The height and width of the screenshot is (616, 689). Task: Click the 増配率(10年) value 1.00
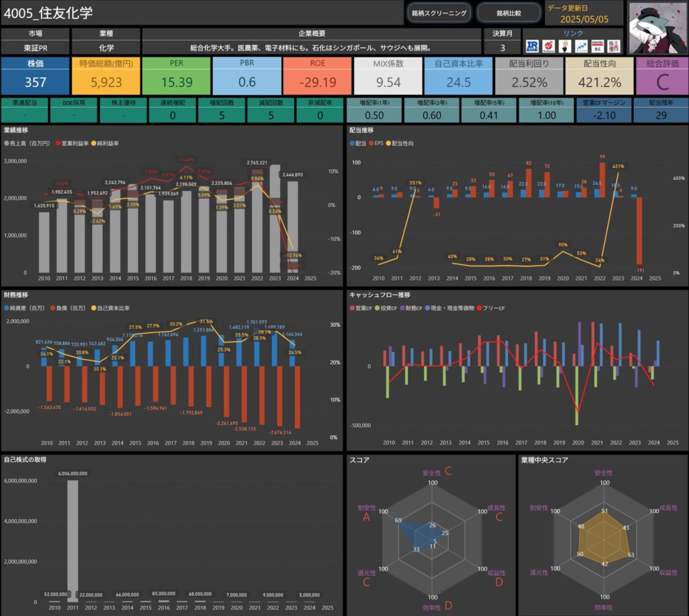546,116
